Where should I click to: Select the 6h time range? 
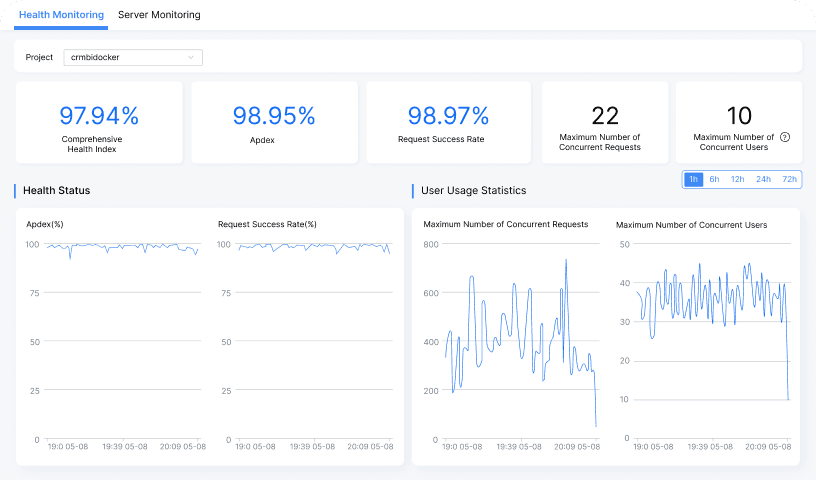[715, 179]
